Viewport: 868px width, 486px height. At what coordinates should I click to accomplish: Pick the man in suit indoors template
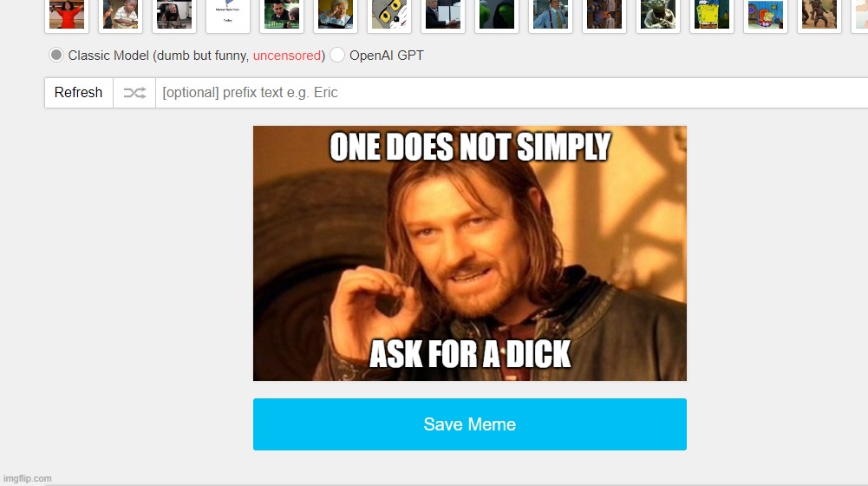click(604, 15)
